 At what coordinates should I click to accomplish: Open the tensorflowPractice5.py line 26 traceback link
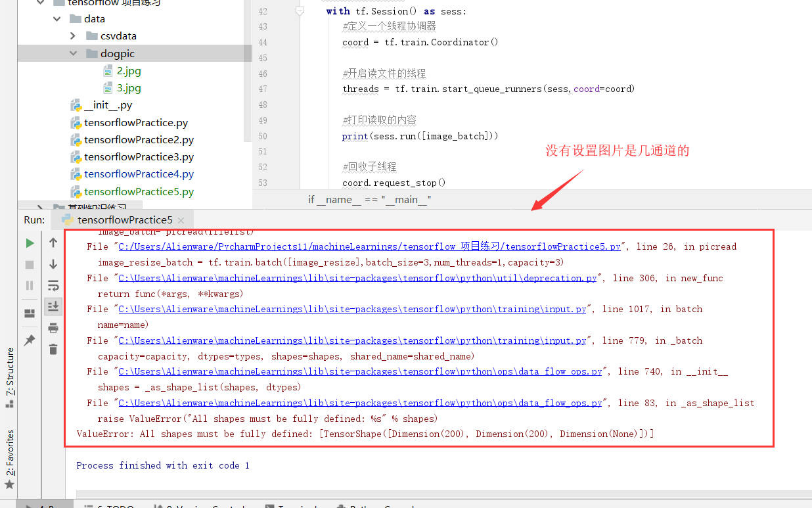pos(369,246)
